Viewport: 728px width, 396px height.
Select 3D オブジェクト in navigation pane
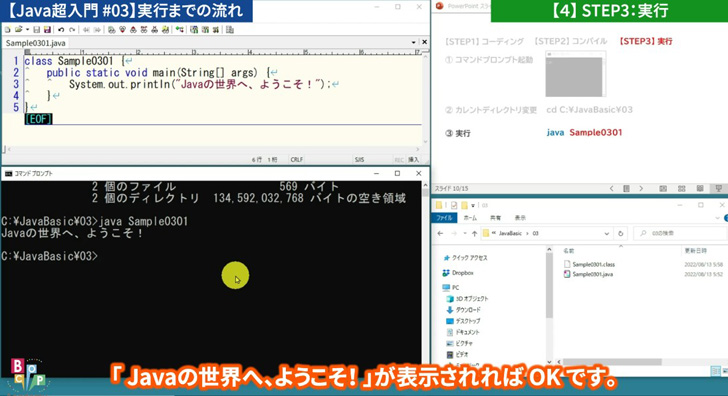coord(467,299)
